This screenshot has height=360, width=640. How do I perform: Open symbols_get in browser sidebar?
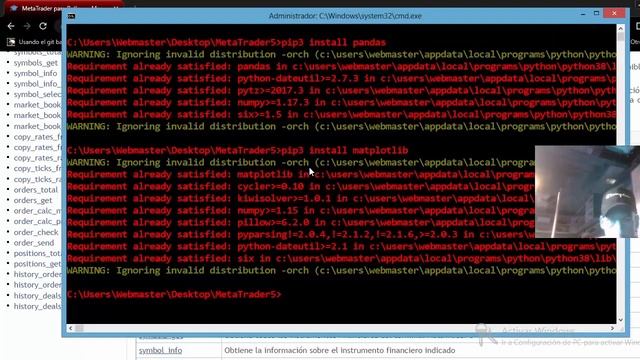(36, 63)
